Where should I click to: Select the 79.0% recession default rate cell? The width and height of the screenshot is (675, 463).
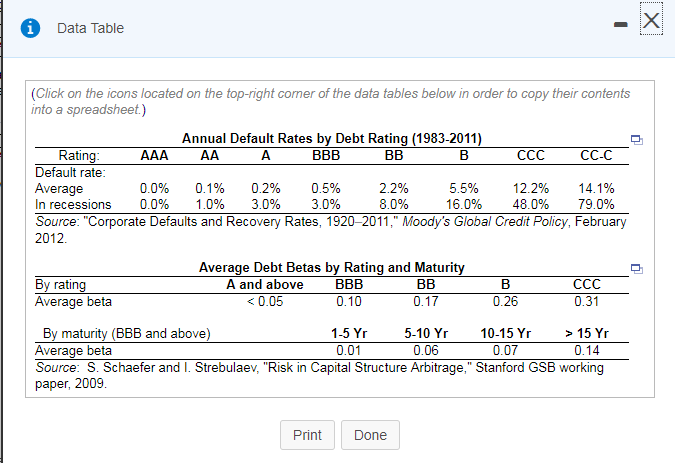pyautogui.click(x=596, y=204)
